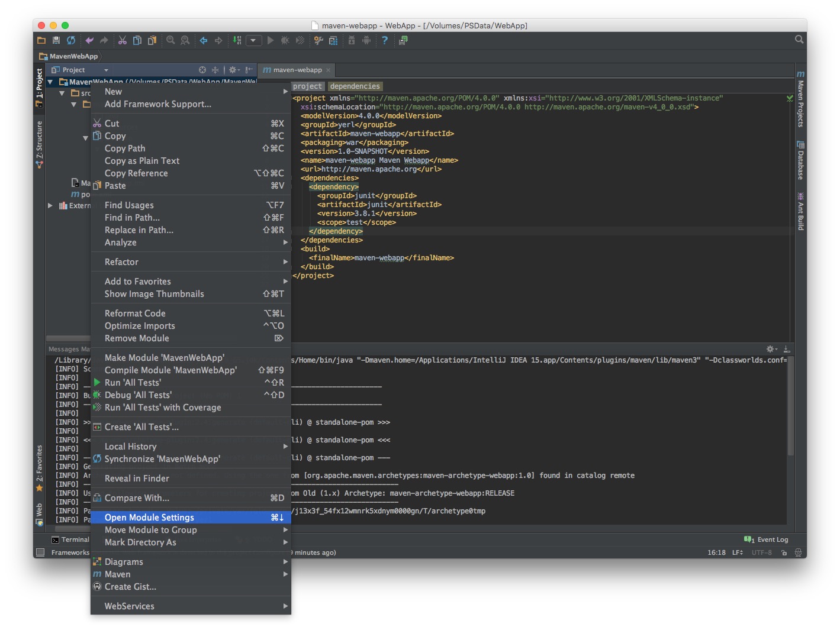Open the Terminal tool window button
The width and height of the screenshot is (840, 627).
(x=70, y=539)
